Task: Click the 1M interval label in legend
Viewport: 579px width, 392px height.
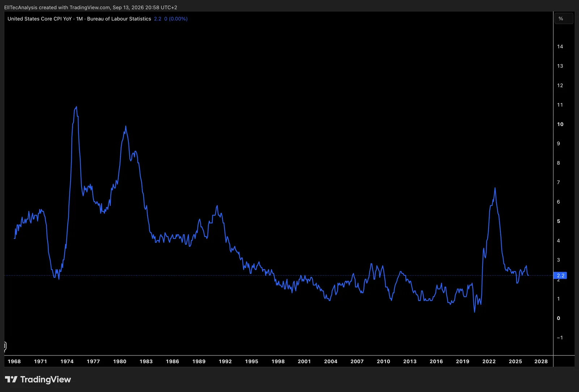Action: [x=79, y=19]
